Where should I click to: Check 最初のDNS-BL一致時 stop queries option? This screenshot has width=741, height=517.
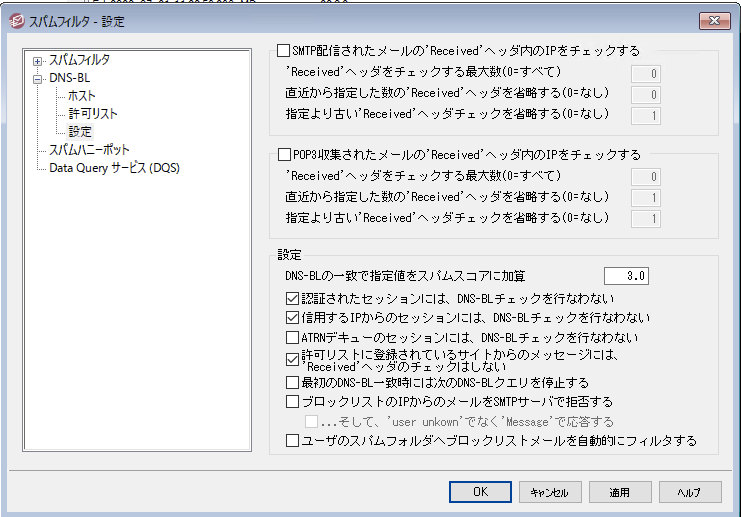(x=292, y=382)
